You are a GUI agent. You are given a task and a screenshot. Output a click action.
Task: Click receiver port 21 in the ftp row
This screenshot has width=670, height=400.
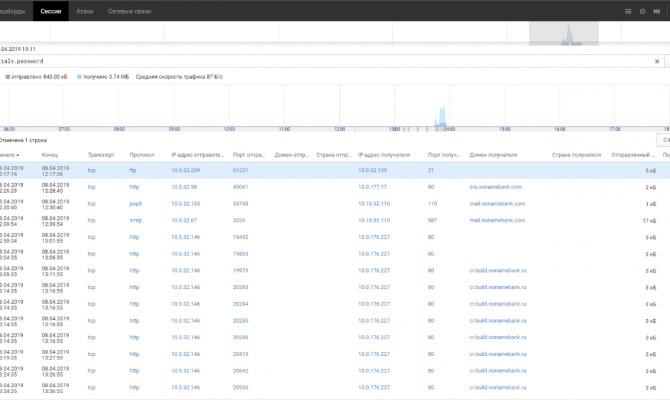430,170
